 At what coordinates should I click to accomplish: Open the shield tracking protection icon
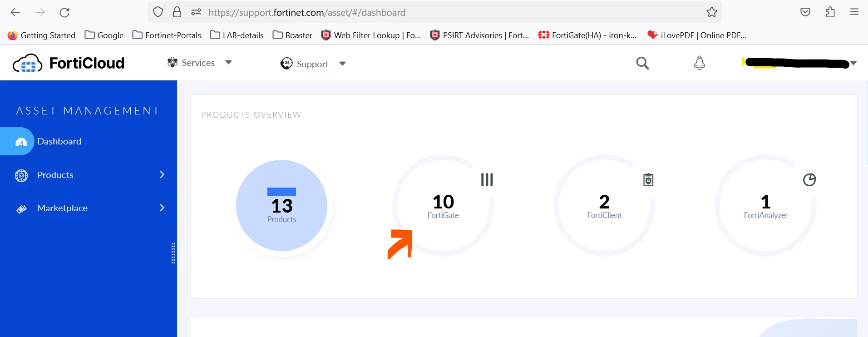[158, 12]
